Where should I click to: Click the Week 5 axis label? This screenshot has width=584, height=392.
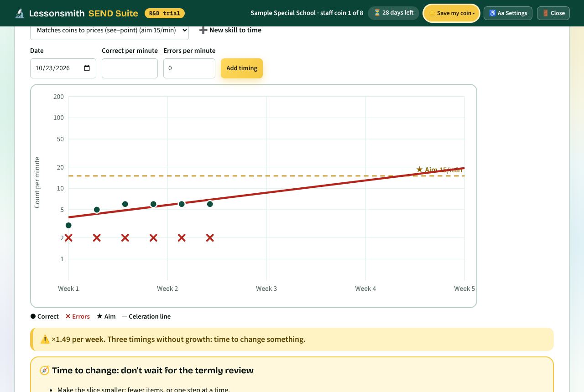click(x=464, y=289)
